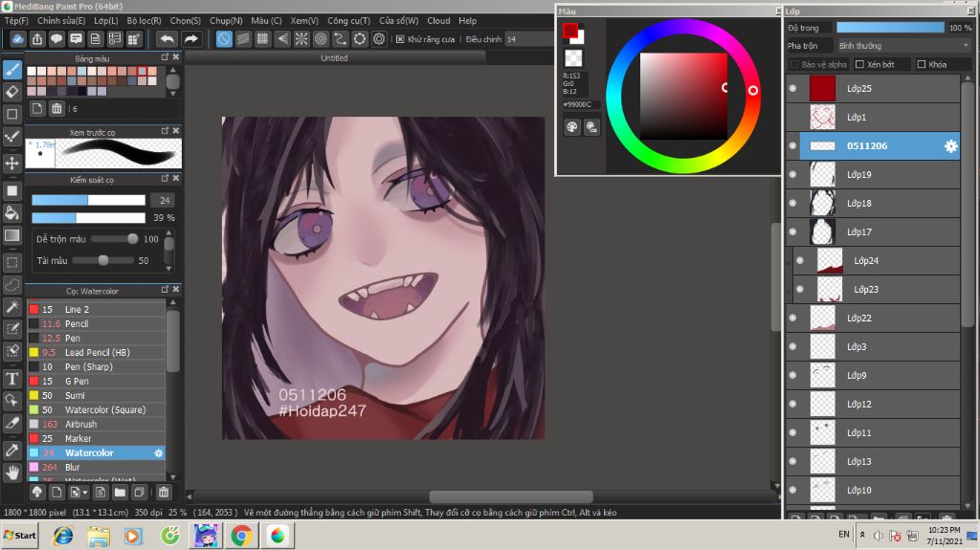The width and height of the screenshot is (980, 550).
Task: Enable the grid snap guide icon
Action: click(262, 39)
